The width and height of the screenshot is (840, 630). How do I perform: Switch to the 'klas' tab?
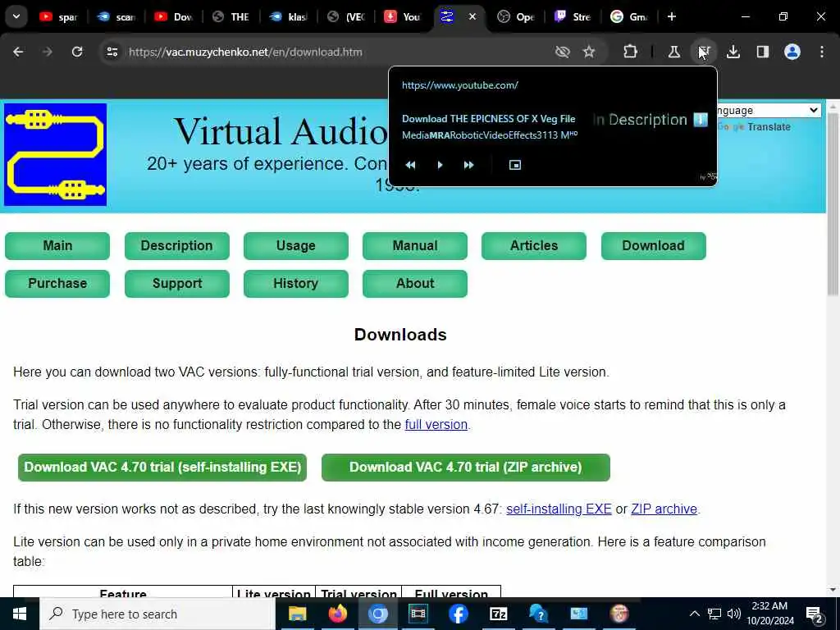pos(288,16)
